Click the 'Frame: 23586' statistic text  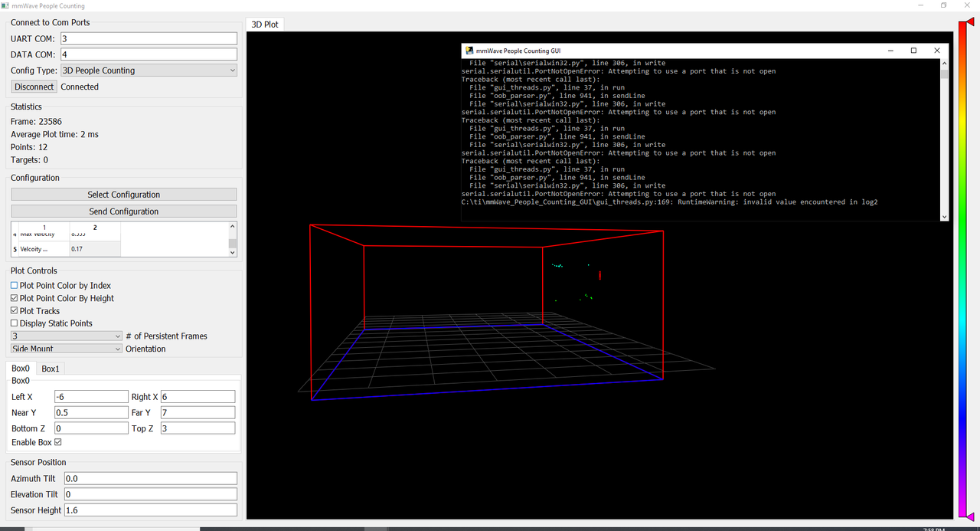[x=36, y=121]
